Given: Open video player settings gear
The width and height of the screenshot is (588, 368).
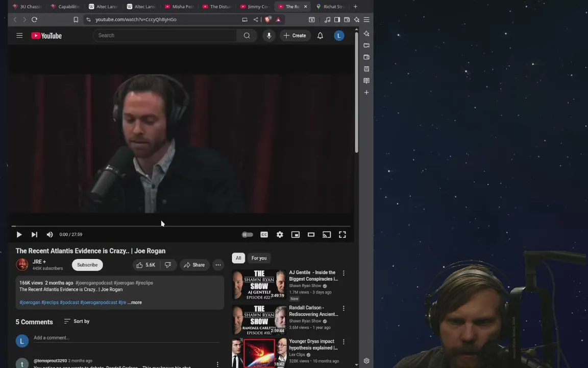Looking at the screenshot, I should (x=280, y=234).
